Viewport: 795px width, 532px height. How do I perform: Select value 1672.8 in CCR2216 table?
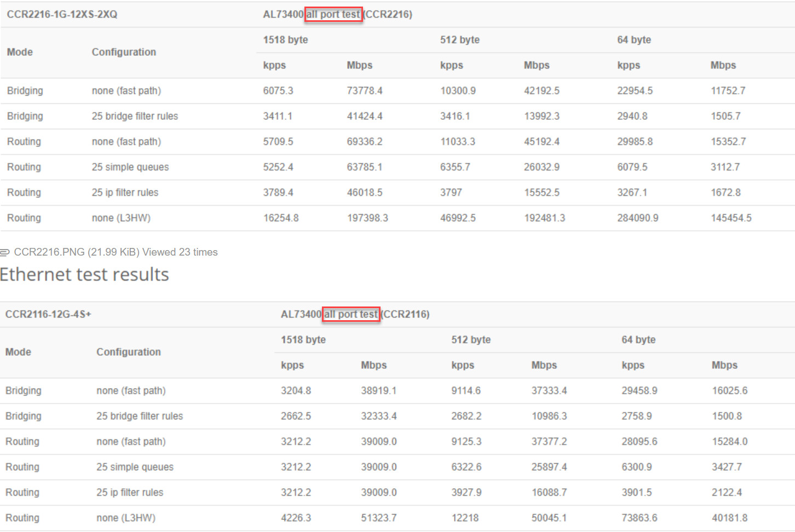[x=725, y=193]
